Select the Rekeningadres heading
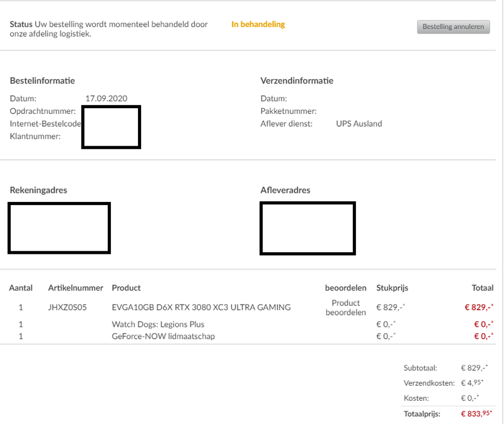Viewport: 504px width, 424px height. (39, 190)
